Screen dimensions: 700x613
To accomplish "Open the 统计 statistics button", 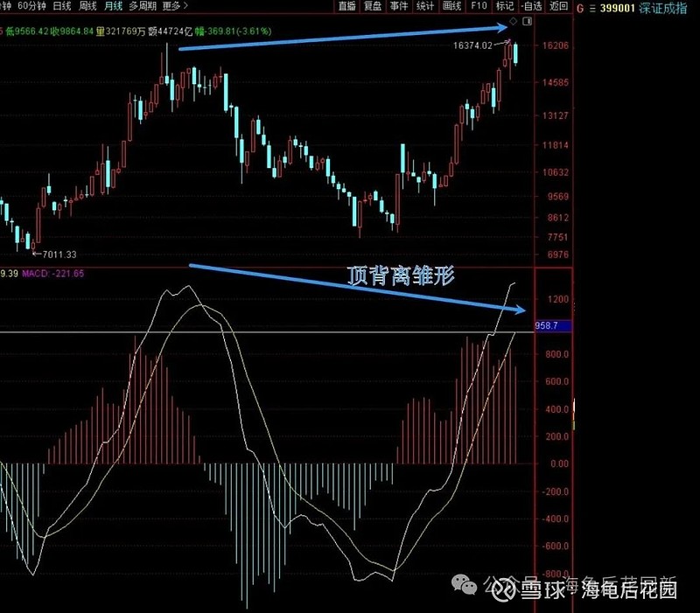I will (425, 6).
